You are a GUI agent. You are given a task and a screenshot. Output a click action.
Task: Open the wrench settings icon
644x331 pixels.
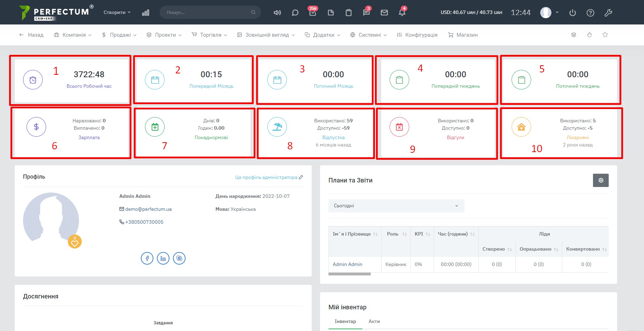(x=608, y=13)
